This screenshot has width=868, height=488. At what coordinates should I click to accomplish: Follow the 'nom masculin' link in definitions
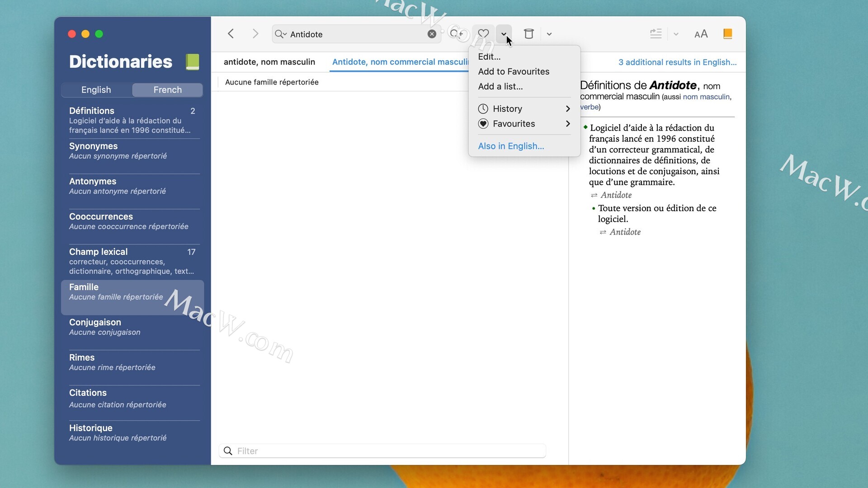point(706,97)
